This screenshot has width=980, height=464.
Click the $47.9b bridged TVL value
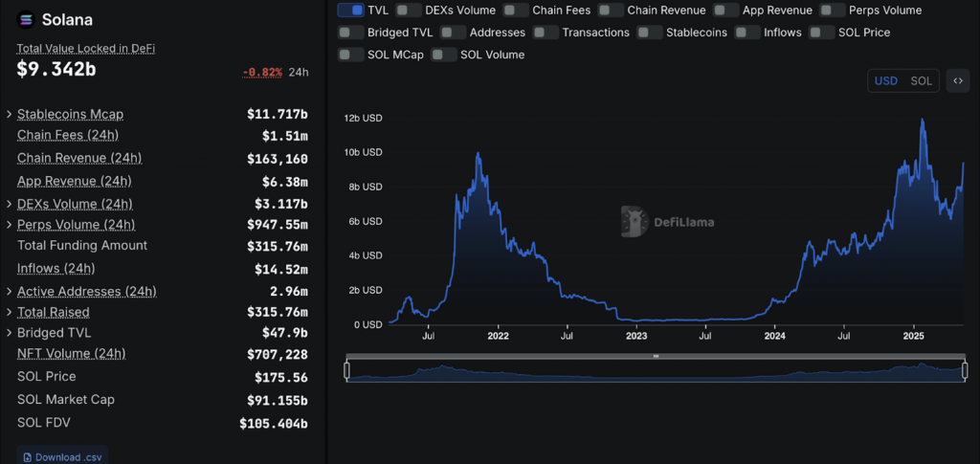point(284,333)
